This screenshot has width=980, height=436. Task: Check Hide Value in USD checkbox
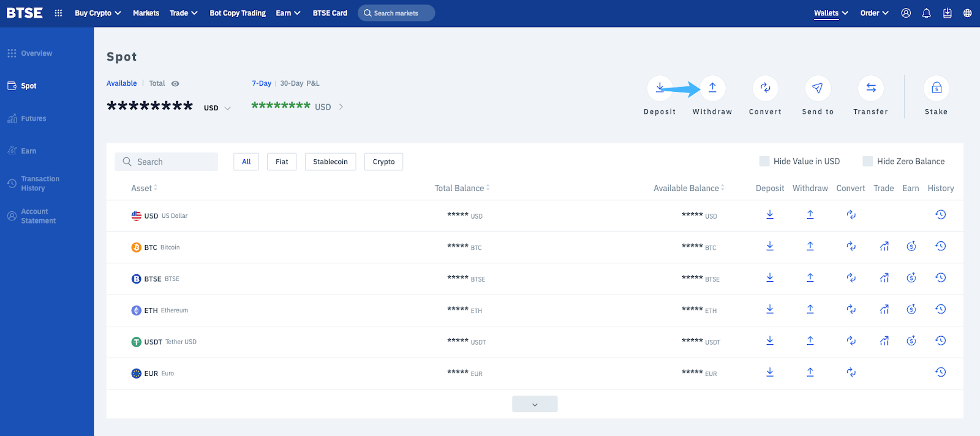point(764,161)
